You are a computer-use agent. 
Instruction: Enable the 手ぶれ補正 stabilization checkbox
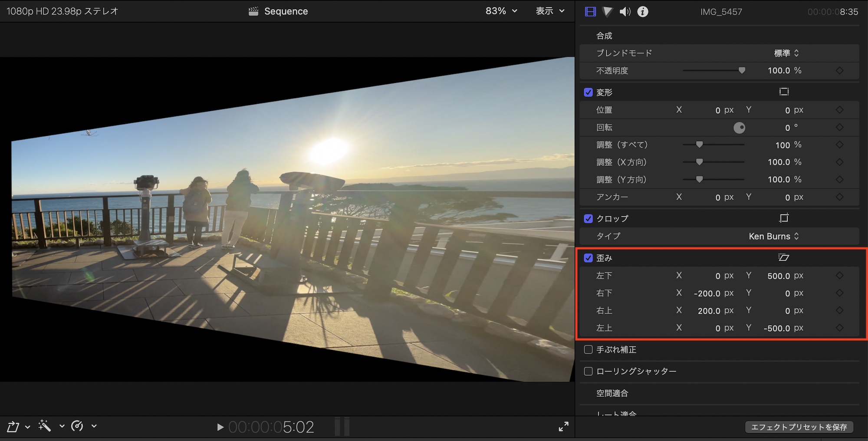point(588,349)
